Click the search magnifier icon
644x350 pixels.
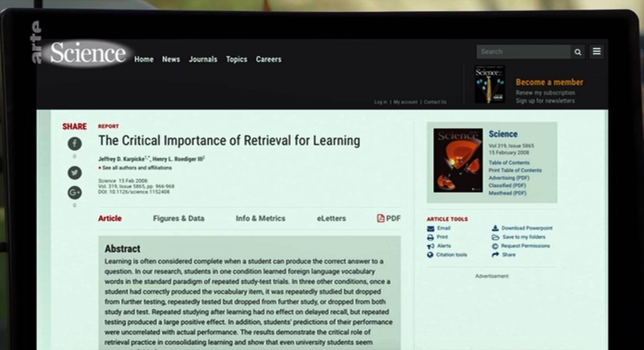click(578, 52)
